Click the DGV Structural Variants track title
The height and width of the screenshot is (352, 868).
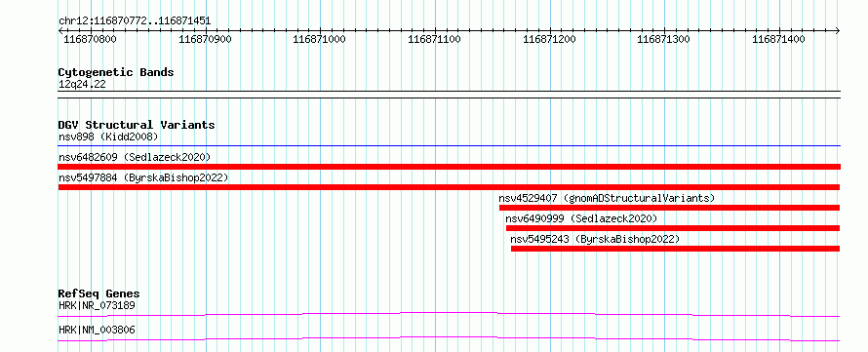click(137, 125)
